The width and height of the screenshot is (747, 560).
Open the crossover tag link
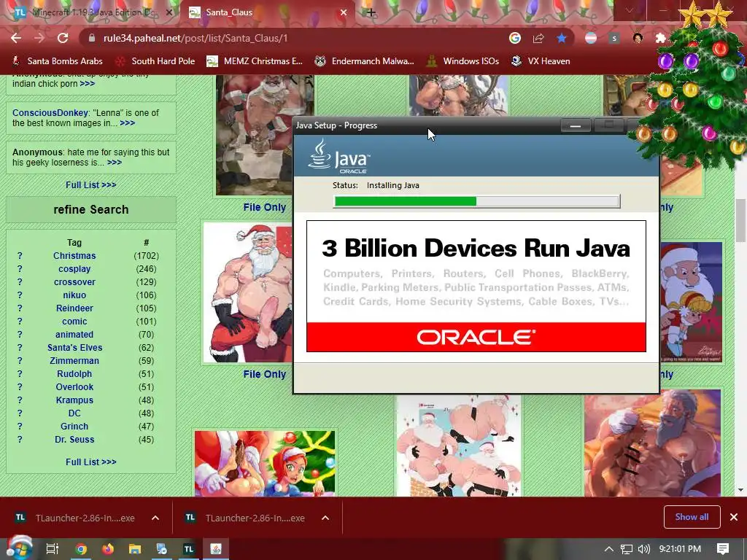pyautogui.click(x=74, y=282)
